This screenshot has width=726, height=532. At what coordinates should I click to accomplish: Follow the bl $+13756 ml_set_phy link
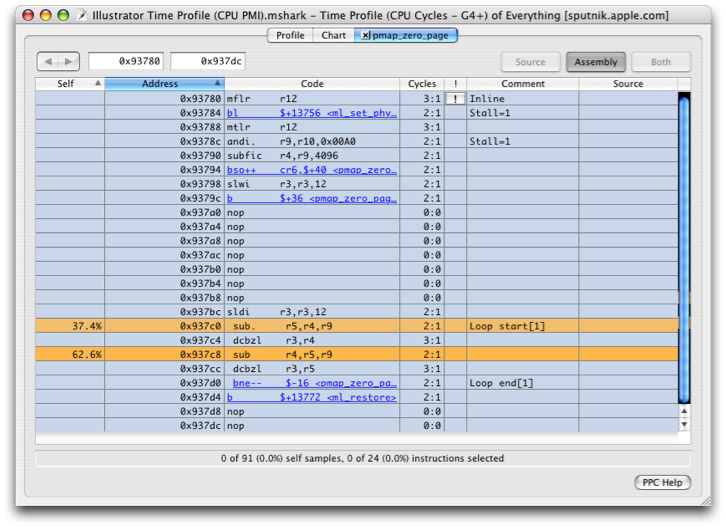click(x=311, y=113)
